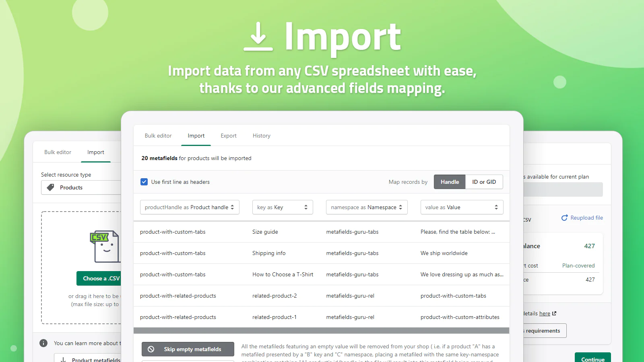Screen dimensions: 644x362
Task: Open the 'productHandle as Product handle' dropdown
Action: [190, 207]
